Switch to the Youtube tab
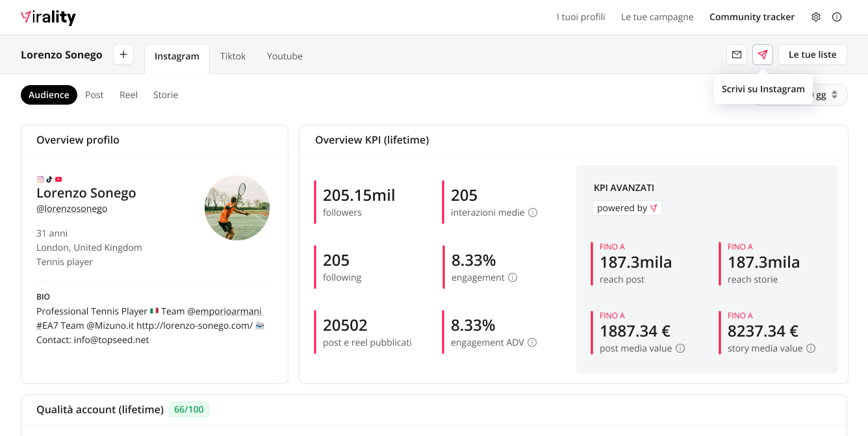 [285, 56]
